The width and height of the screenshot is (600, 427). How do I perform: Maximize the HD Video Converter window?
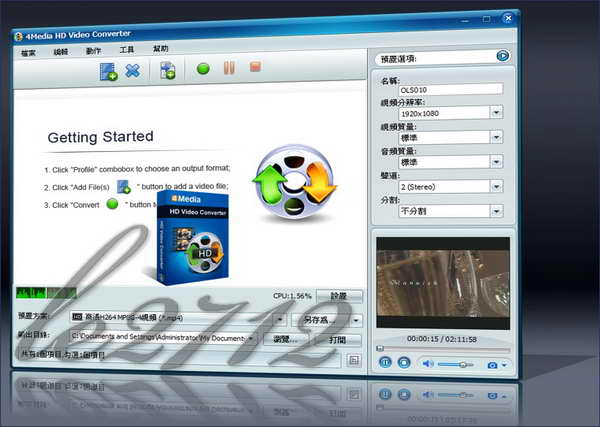point(486,19)
